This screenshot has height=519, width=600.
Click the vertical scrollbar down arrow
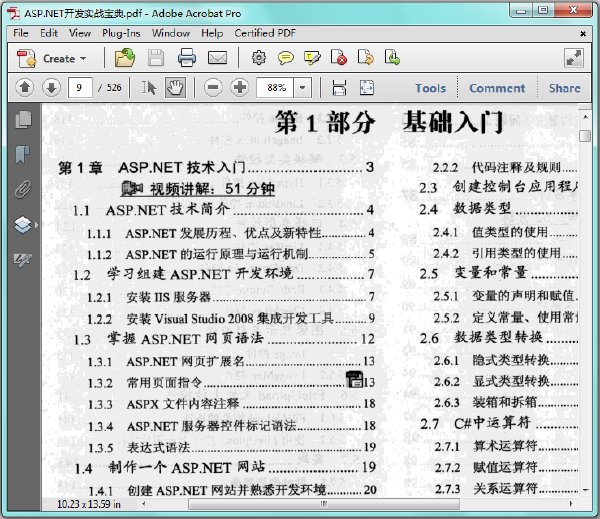point(585,490)
